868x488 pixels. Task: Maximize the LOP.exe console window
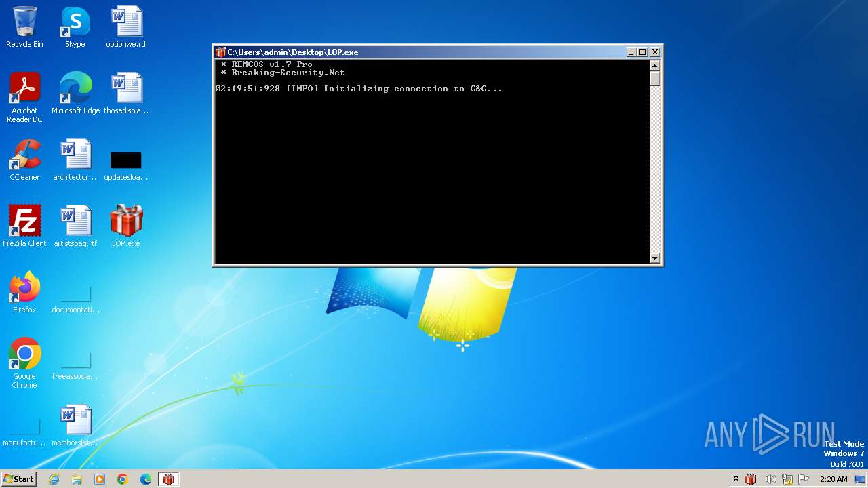point(643,52)
